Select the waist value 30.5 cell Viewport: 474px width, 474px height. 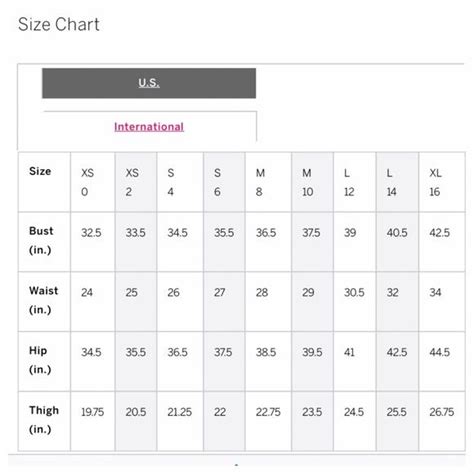click(355, 301)
